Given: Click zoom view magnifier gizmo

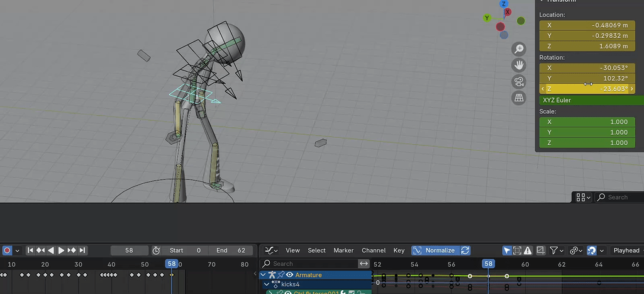Looking at the screenshot, I should 519,49.
